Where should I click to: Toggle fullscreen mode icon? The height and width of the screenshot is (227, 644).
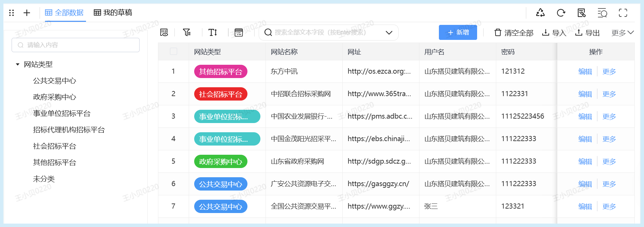pyautogui.click(x=623, y=13)
